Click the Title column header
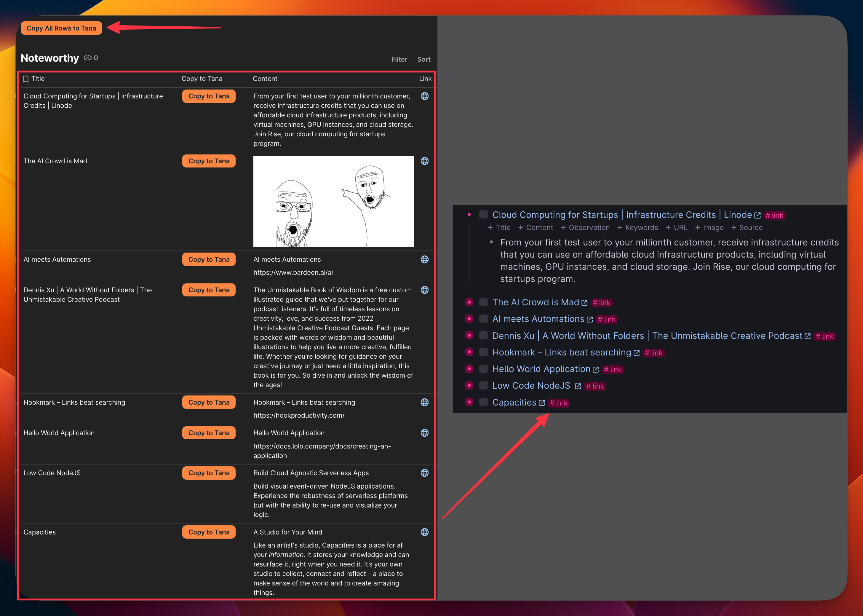The image size is (863, 616). pos(38,79)
